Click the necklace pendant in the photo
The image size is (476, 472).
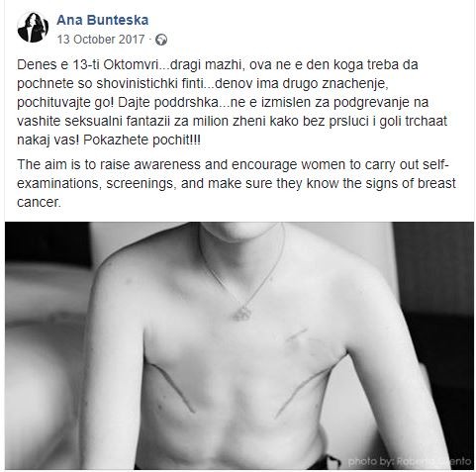pos(242,314)
